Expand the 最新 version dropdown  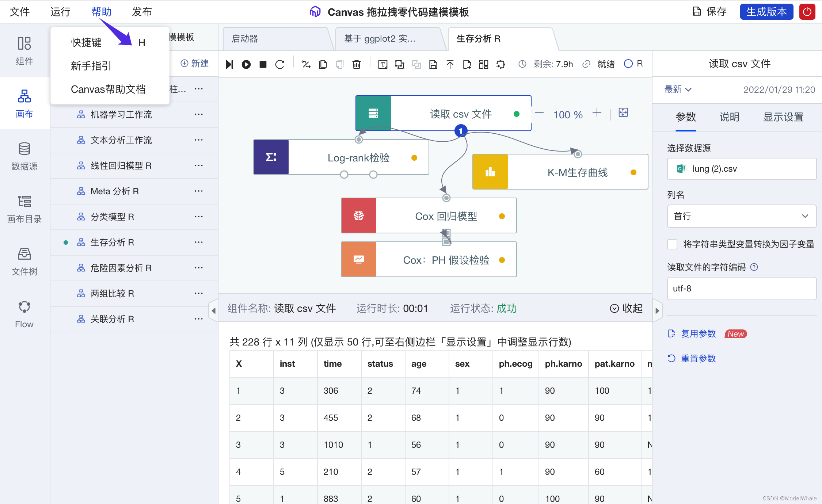[678, 89]
